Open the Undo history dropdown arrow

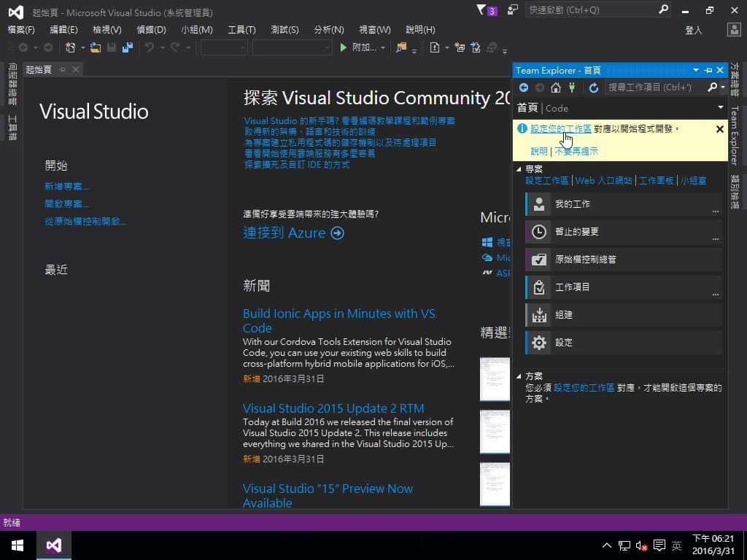tap(162, 47)
